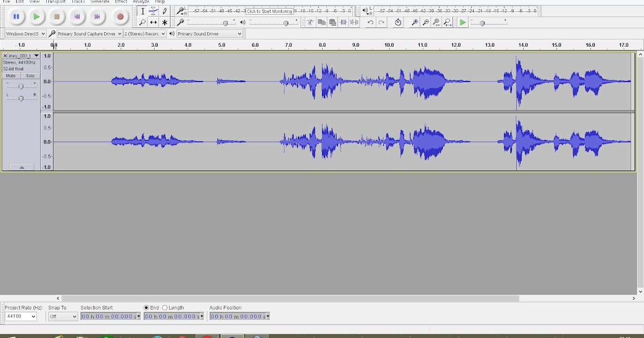
Task: Paste audio from the clipboard icon
Action: click(333, 23)
